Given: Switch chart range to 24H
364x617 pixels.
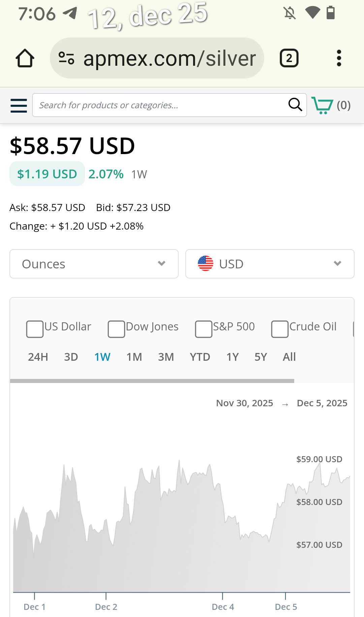Looking at the screenshot, I should point(38,357).
